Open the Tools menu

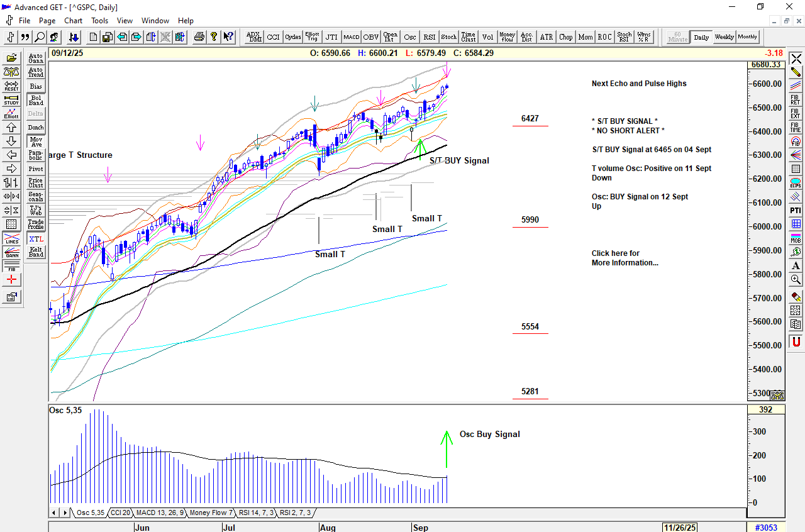(x=99, y=21)
